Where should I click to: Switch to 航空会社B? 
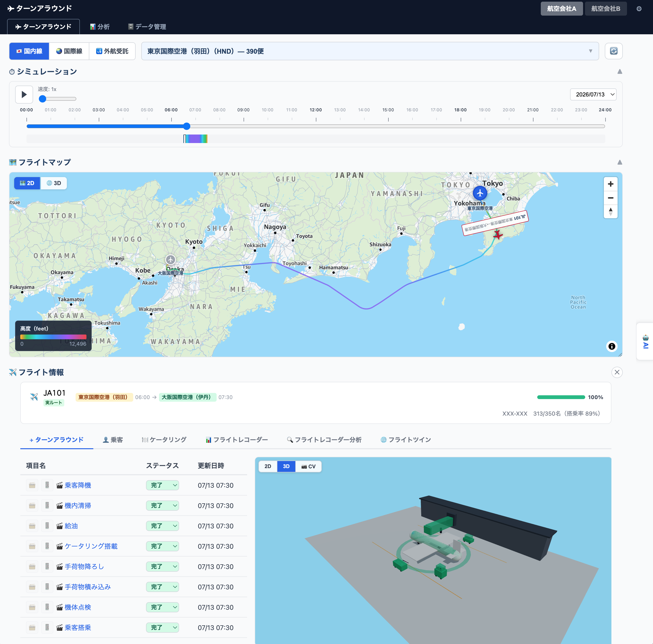[x=605, y=9]
